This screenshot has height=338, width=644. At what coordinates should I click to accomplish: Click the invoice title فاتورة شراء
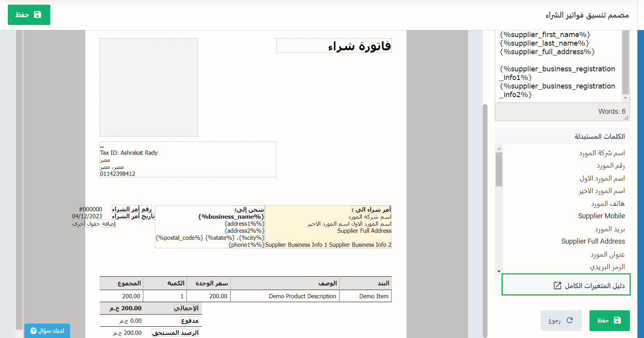(x=359, y=46)
